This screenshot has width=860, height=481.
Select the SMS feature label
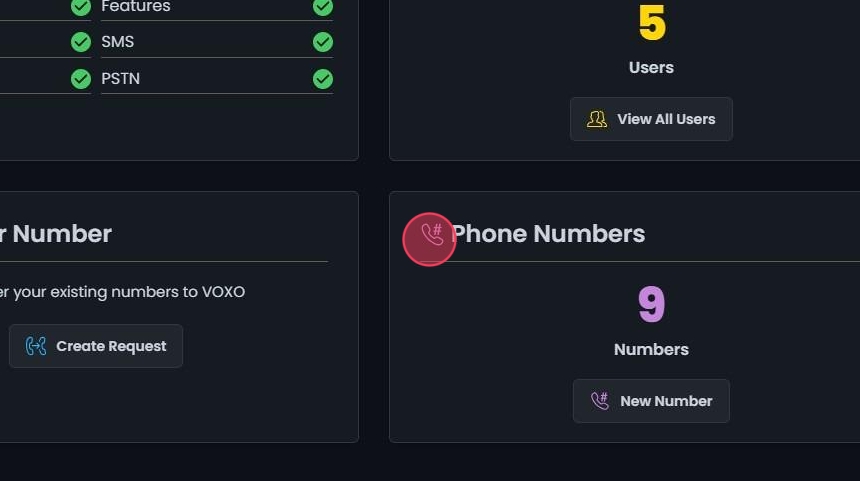[117, 42]
